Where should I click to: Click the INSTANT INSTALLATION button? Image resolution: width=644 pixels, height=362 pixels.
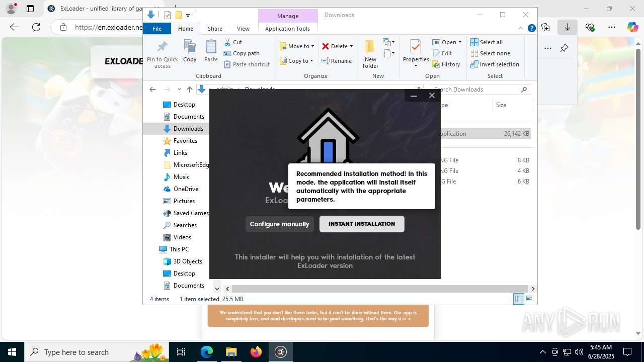362,224
